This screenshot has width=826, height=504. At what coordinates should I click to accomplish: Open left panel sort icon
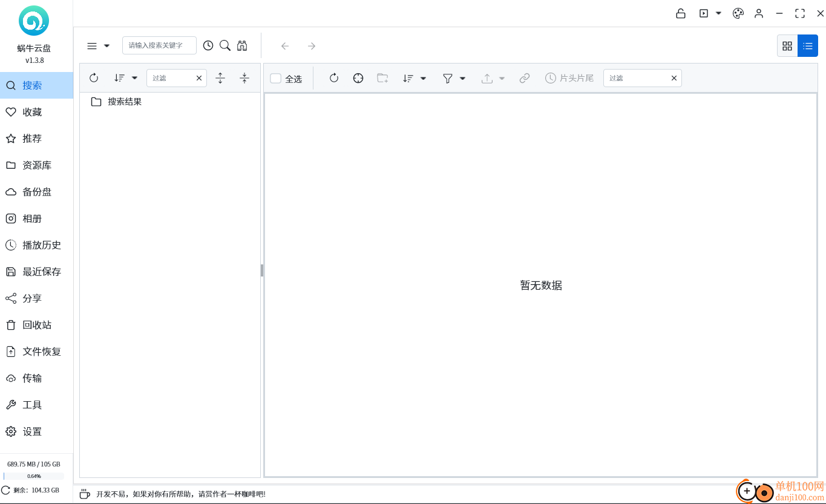click(120, 78)
